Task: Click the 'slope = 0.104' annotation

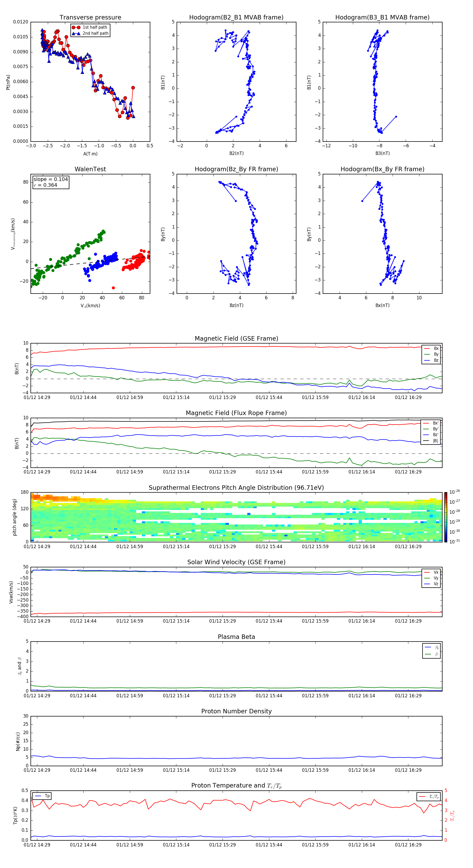Action: [x=50, y=179]
